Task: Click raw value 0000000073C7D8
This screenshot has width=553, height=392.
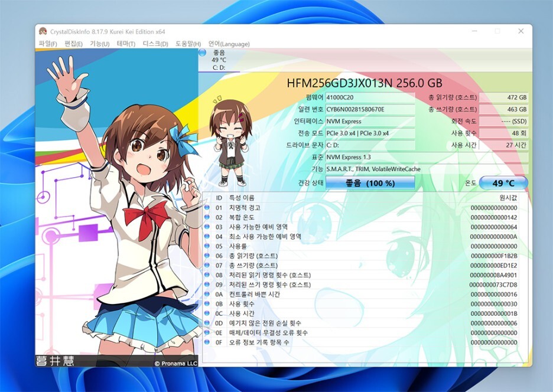Action: [493, 285]
